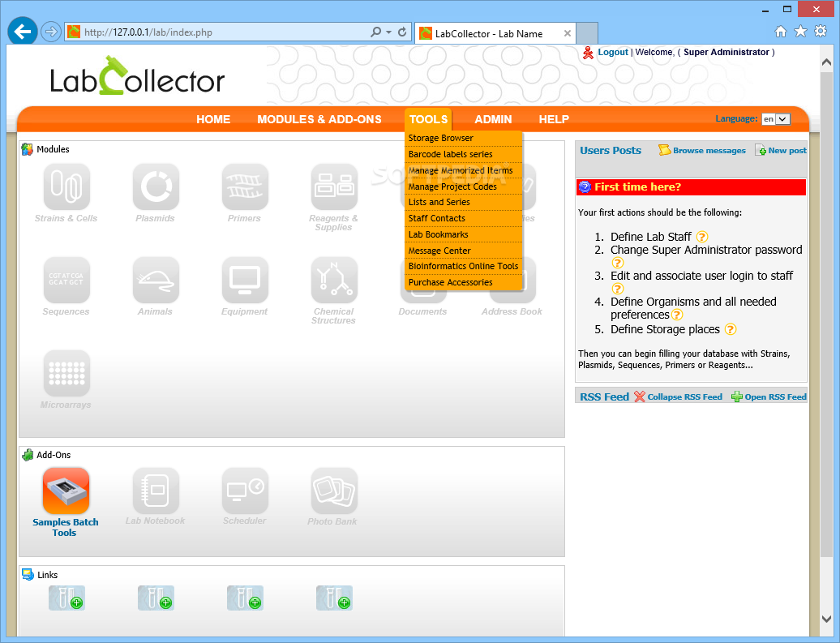This screenshot has width=840, height=643.
Task: Open the MODULES & ADD-ONS menu
Action: pyautogui.click(x=319, y=119)
